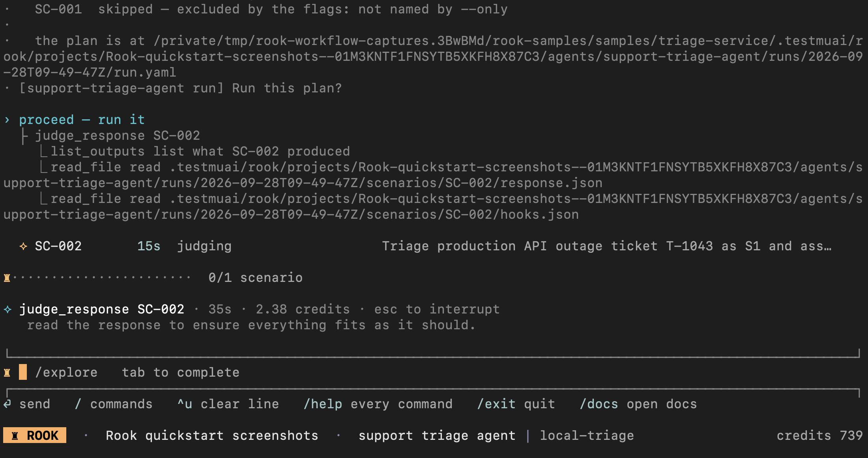This screenshot has width=868, height=458.
Task: Expand the judge_response SC-002 tree node
Action: (x=118, y=135)
